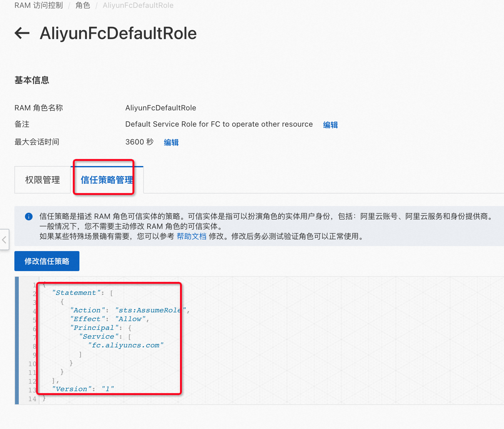Edit the 备注 description
Viewport: 504px width, 429px height.
tap(330, 125)
